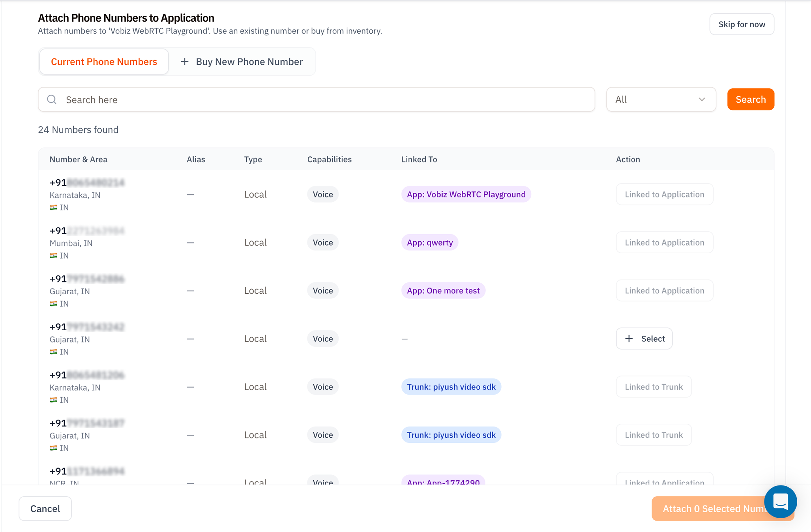
Task: Click Local type in Mumbai row
Action: click(x=255, y=242)
